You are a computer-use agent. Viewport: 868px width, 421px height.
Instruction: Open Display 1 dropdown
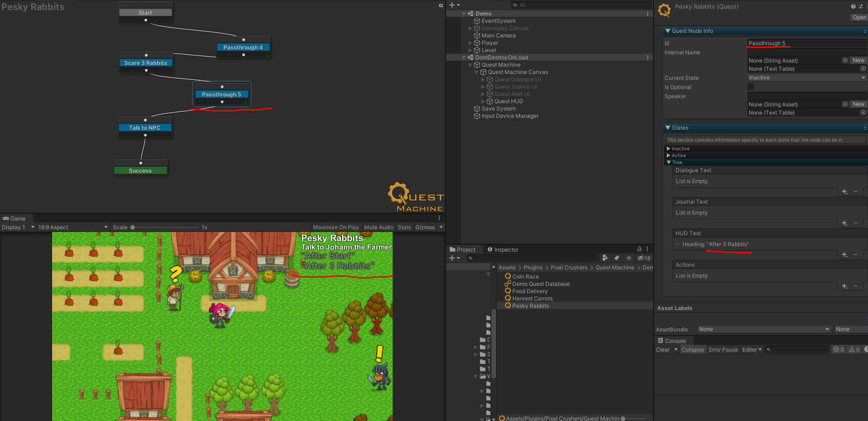pyautogui.click(x=18, y=227)
